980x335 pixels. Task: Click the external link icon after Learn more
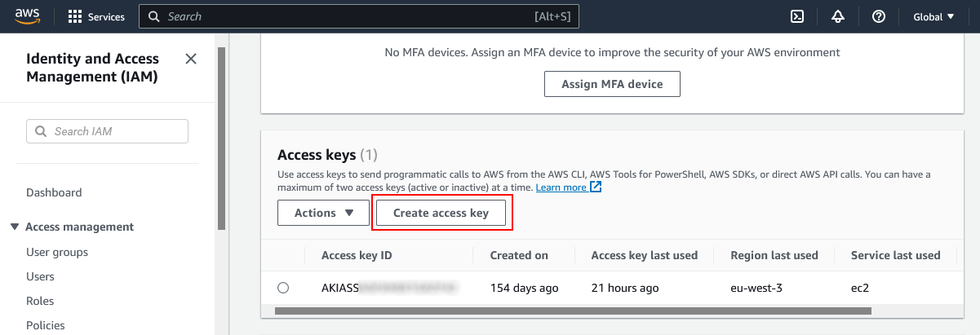(x=596, y=187)
